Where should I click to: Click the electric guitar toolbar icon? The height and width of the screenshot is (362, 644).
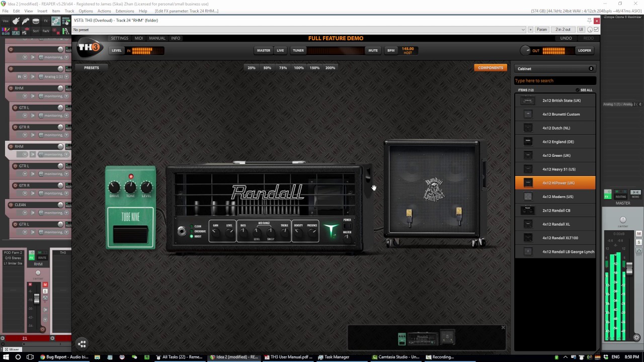(x=16, y=21)
